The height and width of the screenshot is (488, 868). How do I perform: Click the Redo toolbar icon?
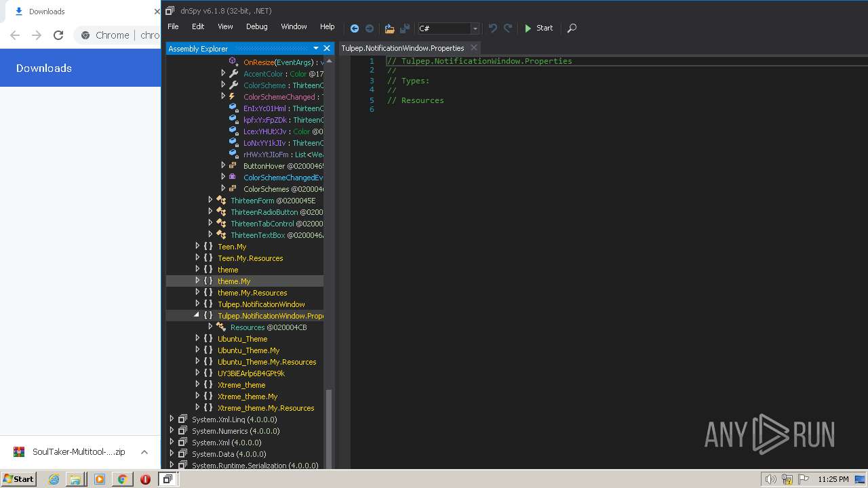click(508, 28)
